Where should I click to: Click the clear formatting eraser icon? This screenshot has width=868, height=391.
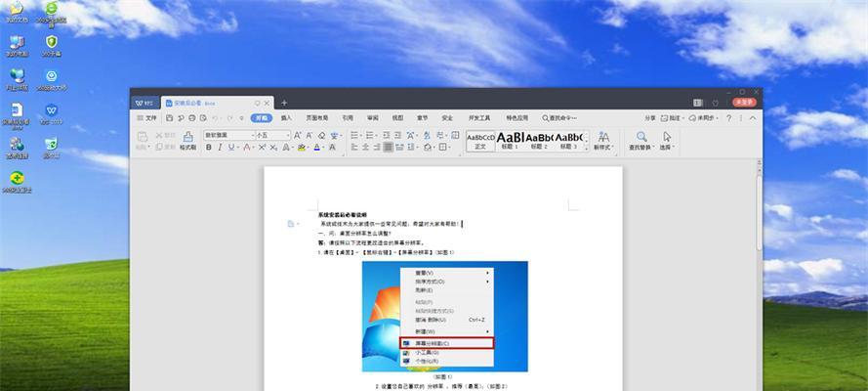click(321, 135)
